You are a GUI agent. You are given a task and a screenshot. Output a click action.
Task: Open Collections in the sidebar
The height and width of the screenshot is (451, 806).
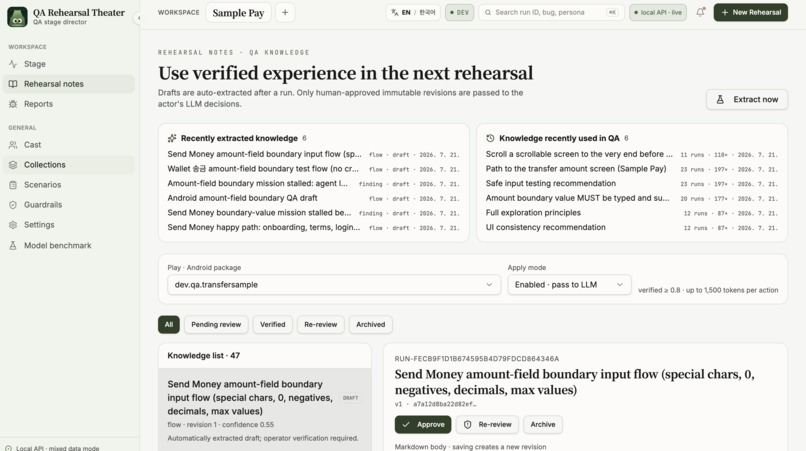click(x=69, y=165)
